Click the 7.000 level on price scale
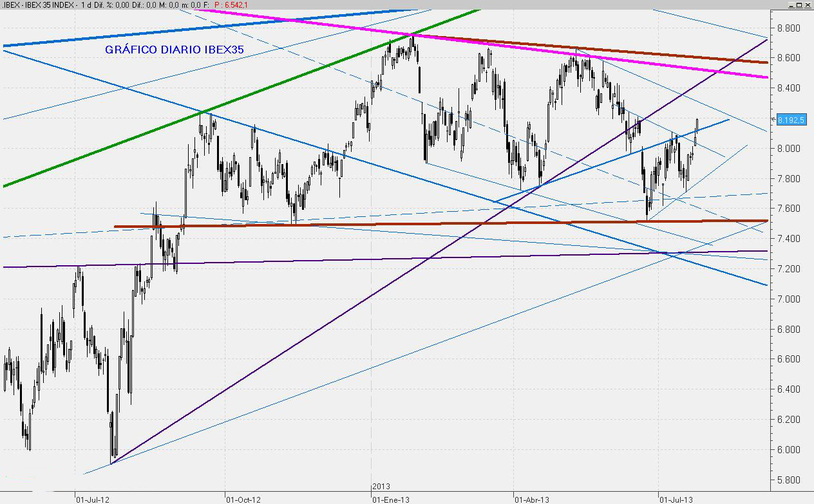 pyautogui.click(x=788, y=299)
